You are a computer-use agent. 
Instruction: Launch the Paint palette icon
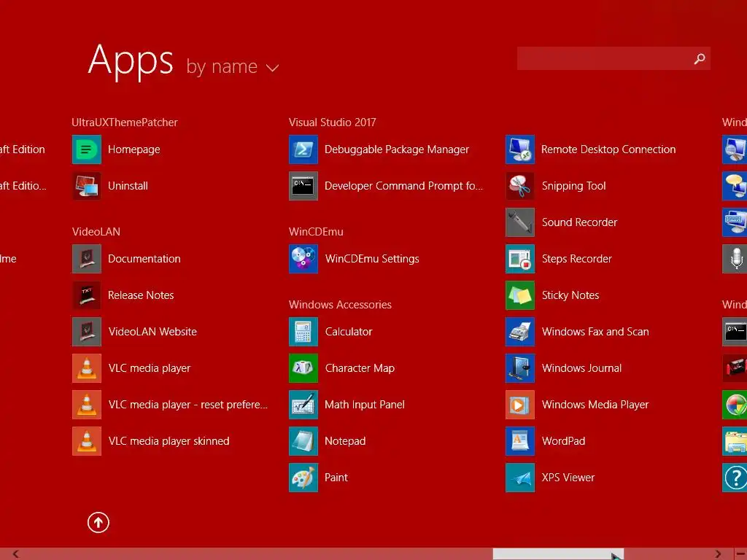click(303, 477)
